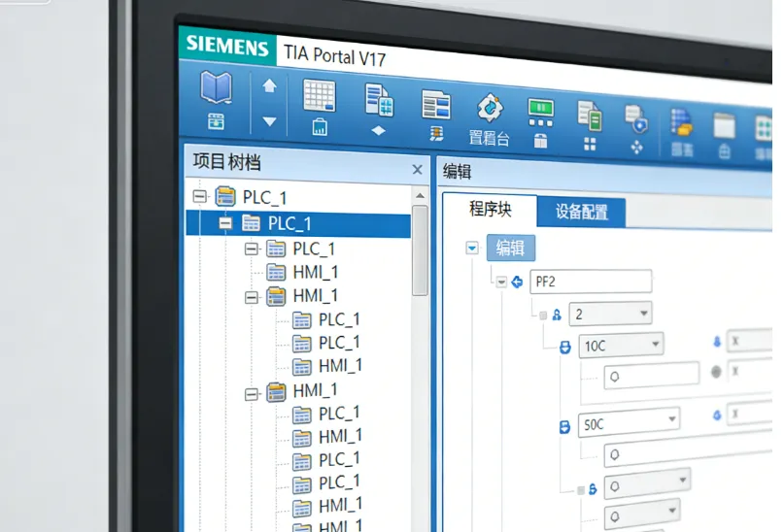The width and height of the screenshot is (784, 532).
Task: Click the gray circle icon right of 10C block
Action: pyautogui.click(x=716, y=372)
